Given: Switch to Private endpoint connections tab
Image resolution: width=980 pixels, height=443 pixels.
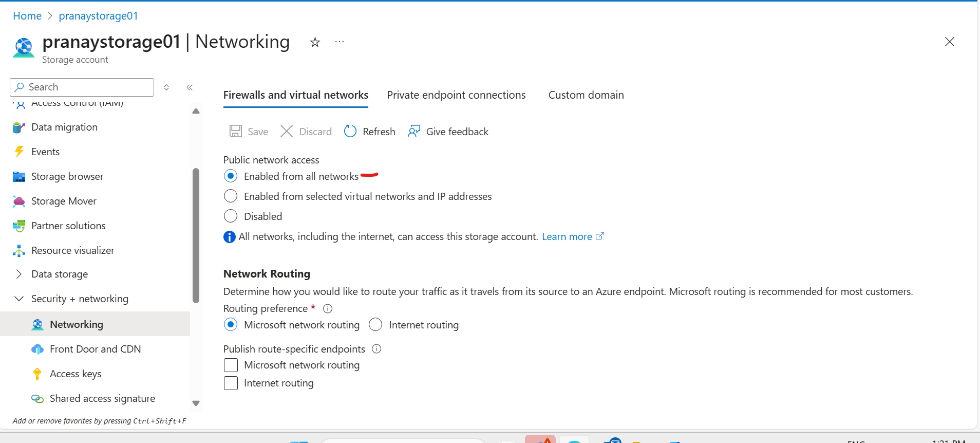Looking at the screenshot, I should (456, 95).
